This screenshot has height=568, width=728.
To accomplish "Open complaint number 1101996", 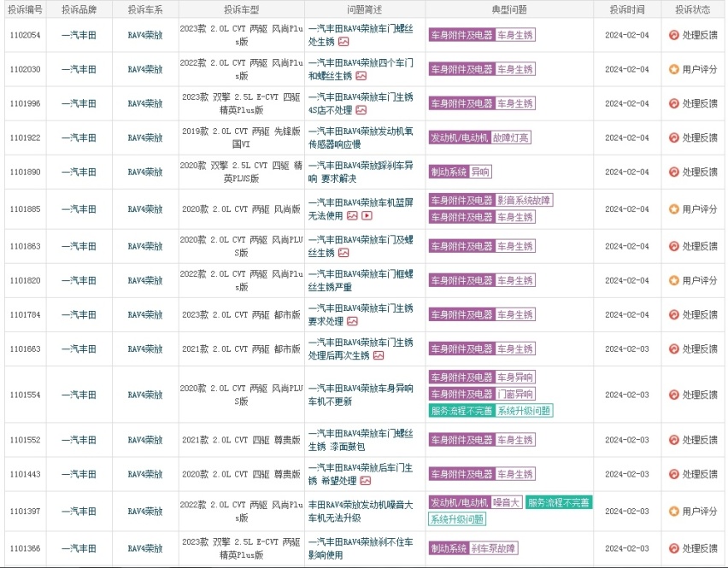I will click(26, 103).
